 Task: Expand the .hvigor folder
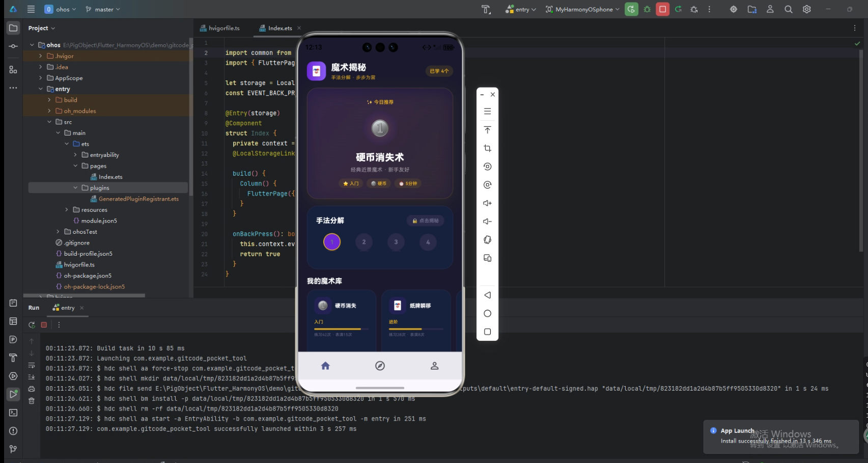pyautogui.click(x=41, y=56)
